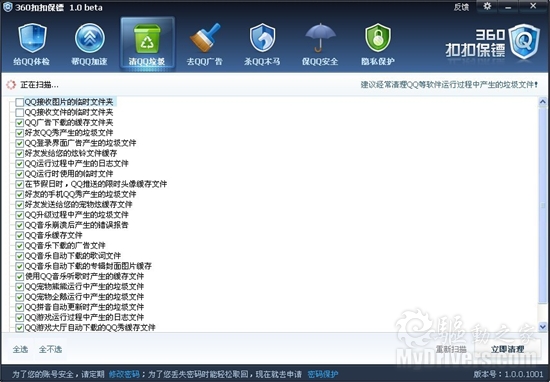
Task: Uncheck the QQ广告下载的缓存文件夹 checkbox
Action: (20, 122)
